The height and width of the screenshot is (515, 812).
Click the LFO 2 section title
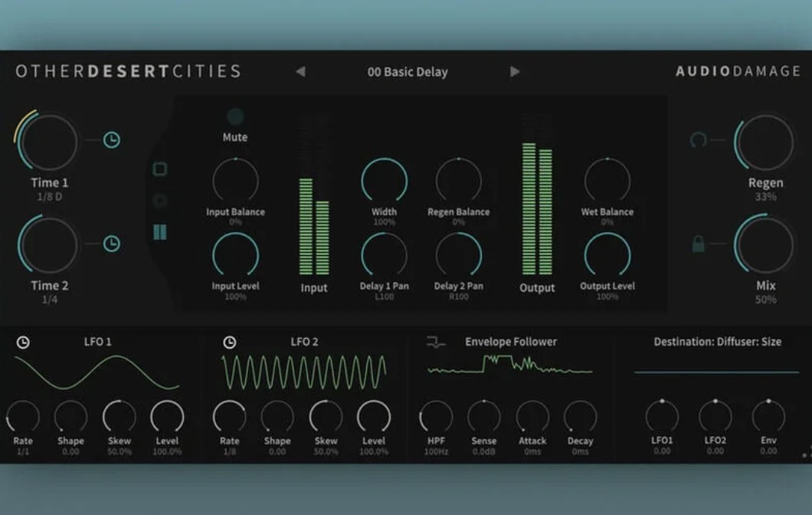coord(304,342)
